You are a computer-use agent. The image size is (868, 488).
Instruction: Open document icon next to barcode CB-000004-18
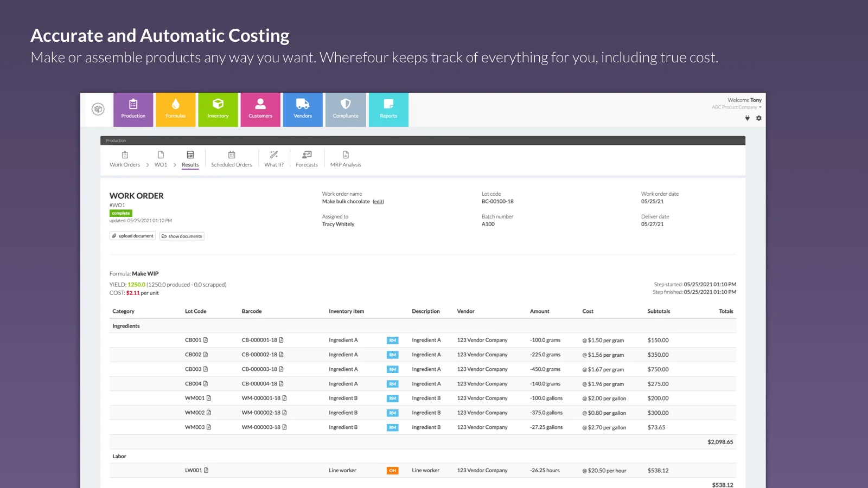coord(282,384)
